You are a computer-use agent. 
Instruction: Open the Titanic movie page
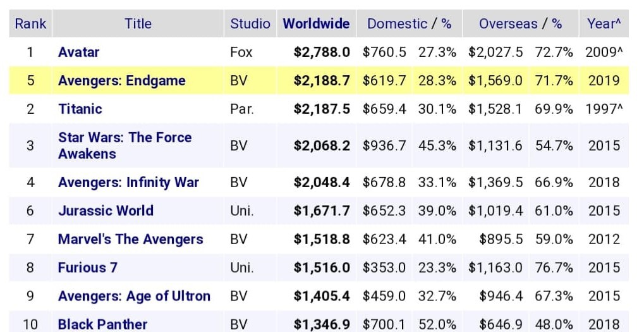coord(80,109)
